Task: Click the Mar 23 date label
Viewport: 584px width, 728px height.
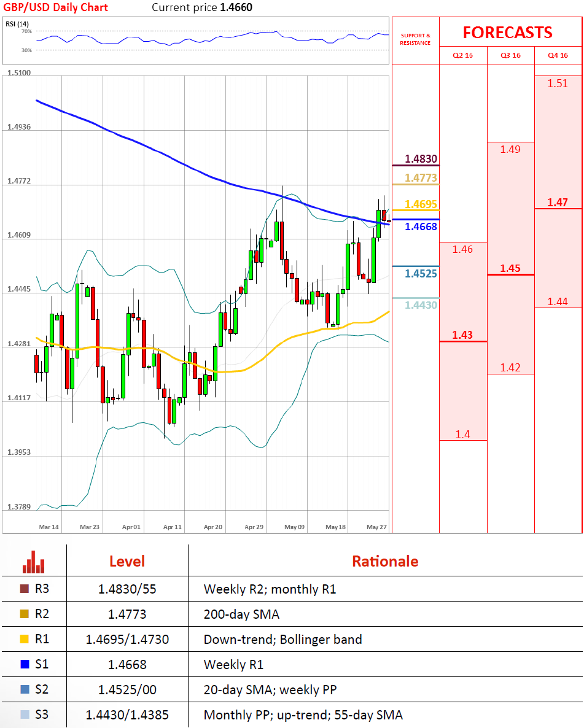Action: pos(90,527)
